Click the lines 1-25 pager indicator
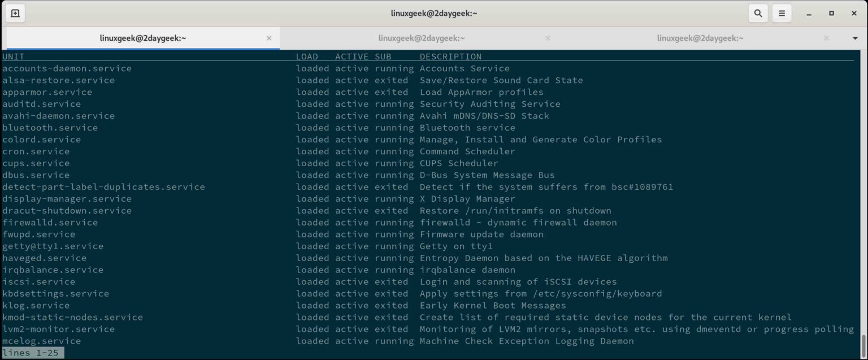 [32, 352]
